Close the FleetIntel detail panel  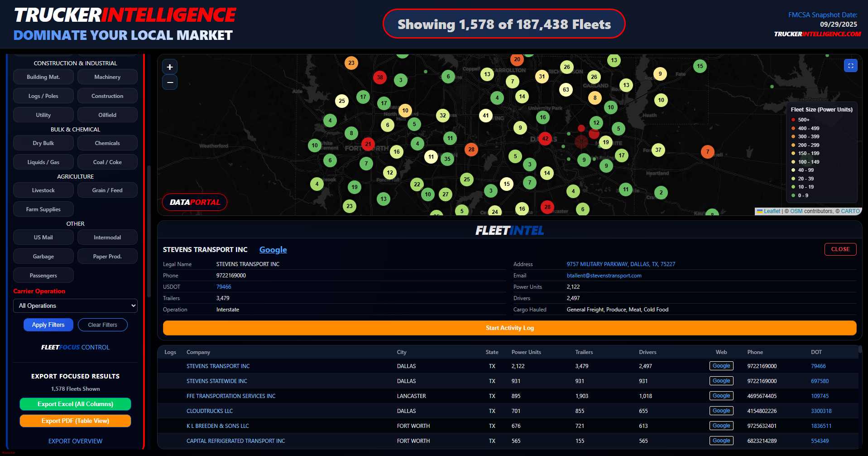click(840, 249)
